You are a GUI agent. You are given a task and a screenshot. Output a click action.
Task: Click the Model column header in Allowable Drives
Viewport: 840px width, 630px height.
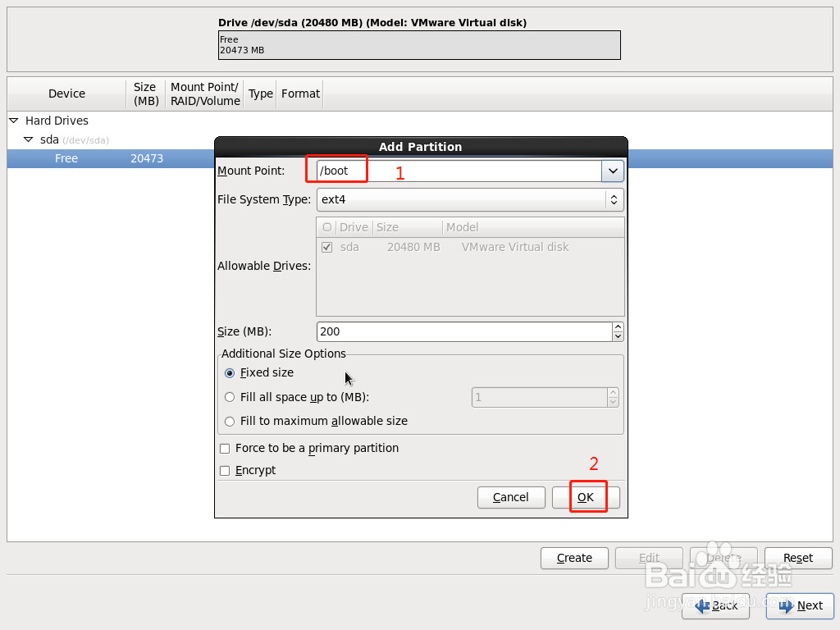[533, 227]
